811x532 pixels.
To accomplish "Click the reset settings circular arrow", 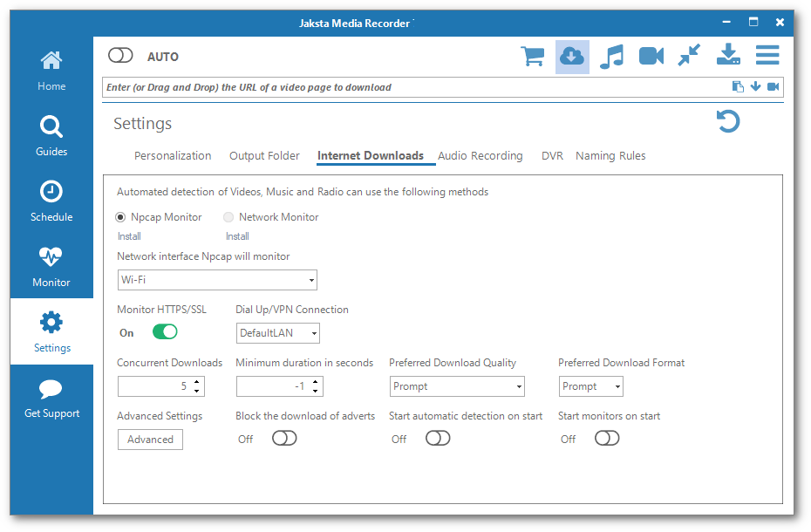I will [x=728, y=121].
